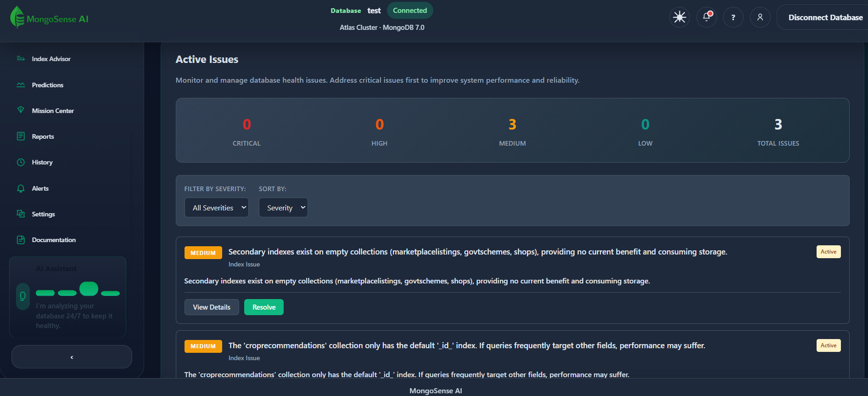Click the 'Active Issues' heading
Screen dimensions: 868x396
pos(207,59)
